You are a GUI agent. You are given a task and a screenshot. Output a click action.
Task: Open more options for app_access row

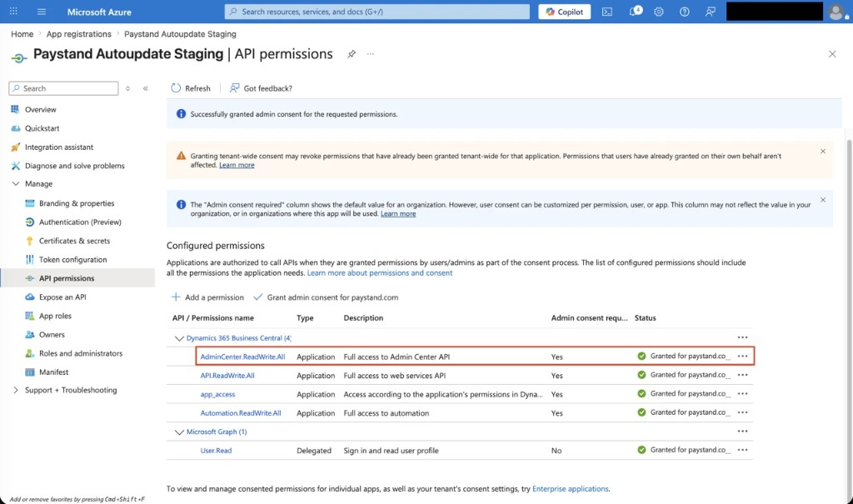tap(742, 393)
